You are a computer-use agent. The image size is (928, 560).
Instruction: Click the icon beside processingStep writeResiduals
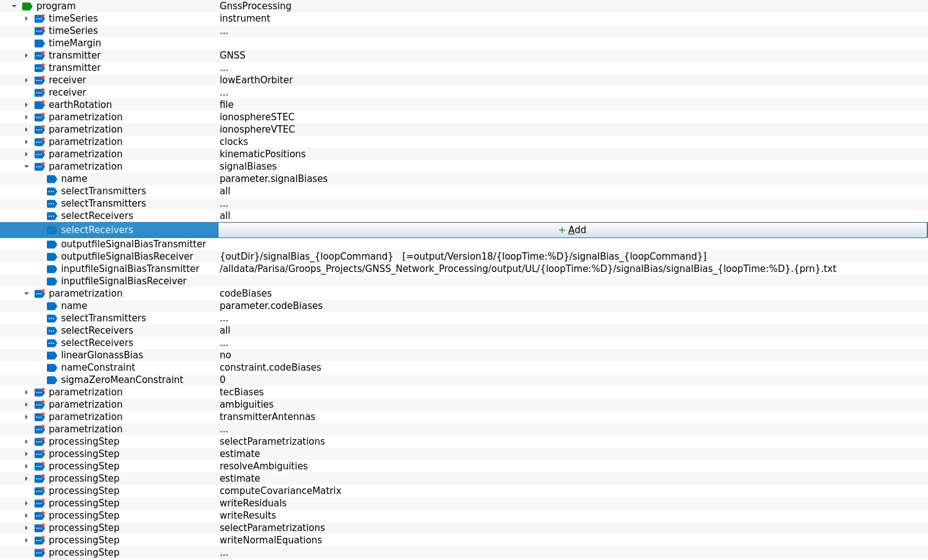point(39,503)
